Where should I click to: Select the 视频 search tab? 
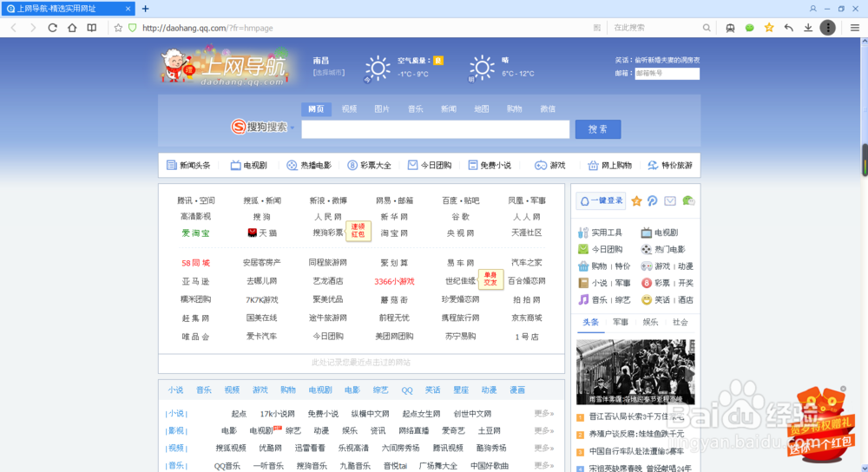(349, 109)
